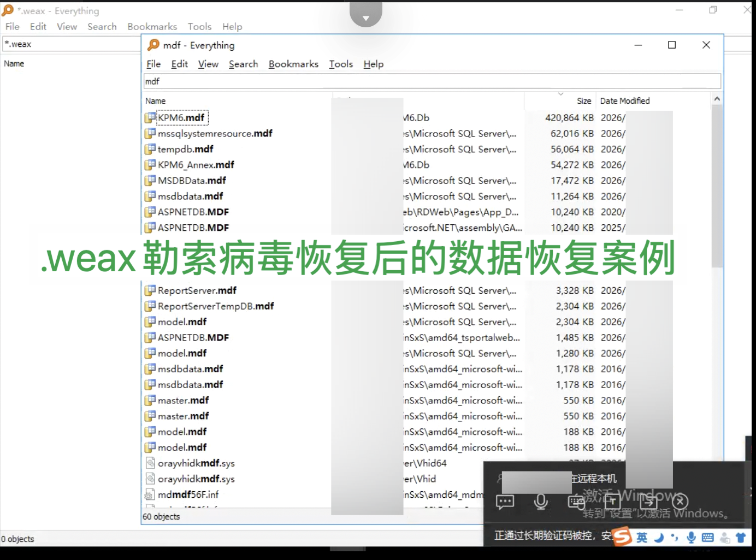Click the file icon beside mssqlsystemresource.mdf
Viewport: 756px width, 560px height.
pos(150,133)
